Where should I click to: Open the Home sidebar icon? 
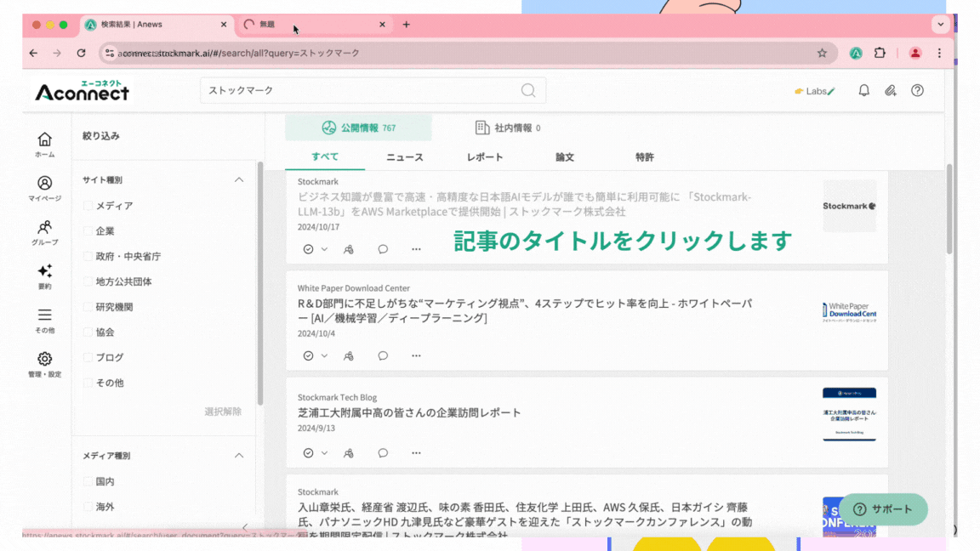click(44, 145)
